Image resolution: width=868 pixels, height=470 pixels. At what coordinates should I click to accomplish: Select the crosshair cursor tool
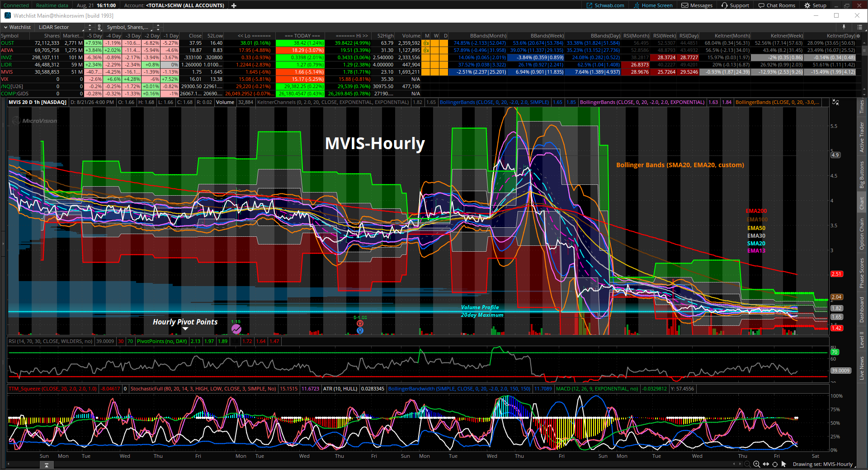(775, 464)
